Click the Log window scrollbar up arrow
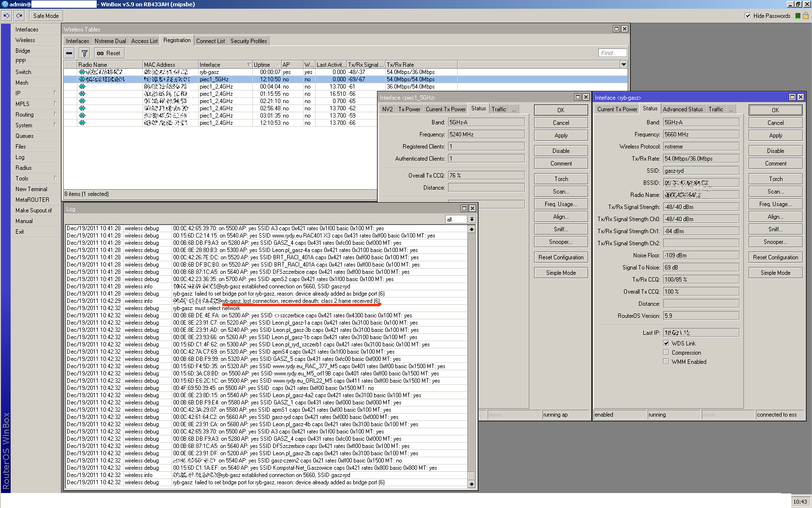The width and height of the screenshot is (812, 508). point(471,229)
